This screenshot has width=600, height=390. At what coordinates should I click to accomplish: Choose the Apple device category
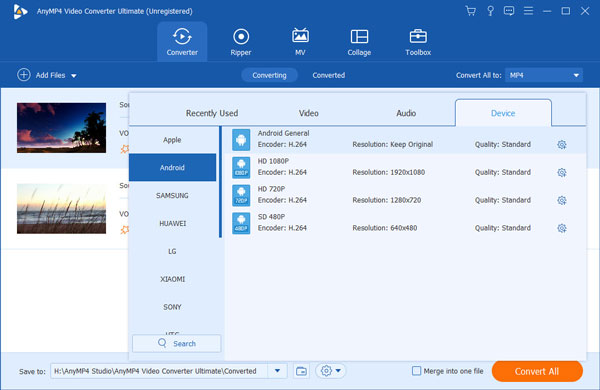tap(172, 140)
